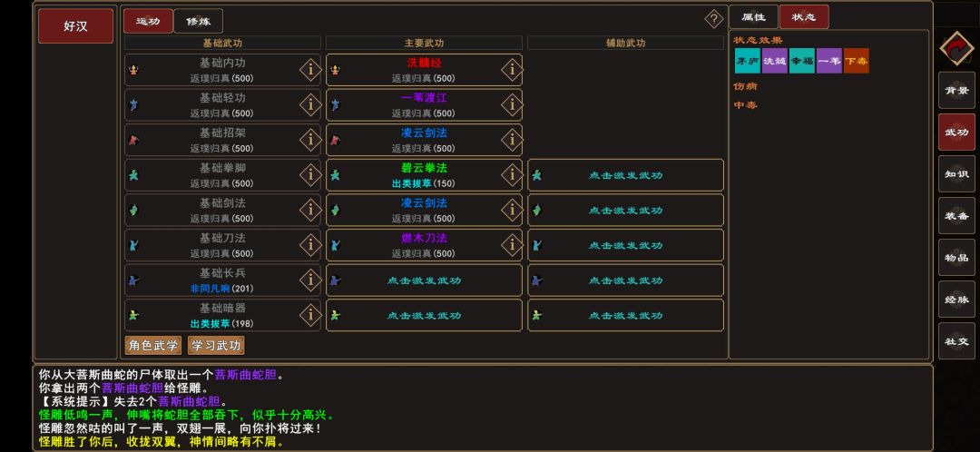Open info icon for 燃木刀法
Viewport: 980px width, 452px height.
[x=512, y=245]
